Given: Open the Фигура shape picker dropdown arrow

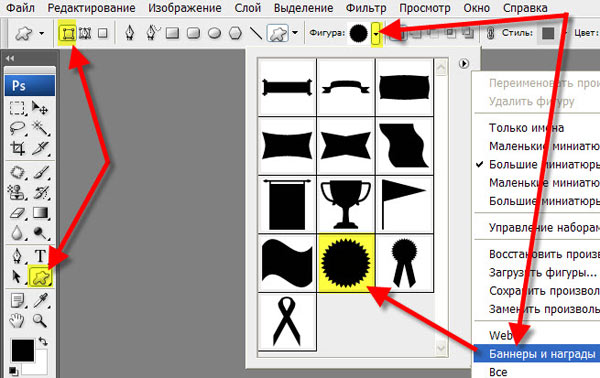Looking at the screenshot, I should [x=377, y=34].
